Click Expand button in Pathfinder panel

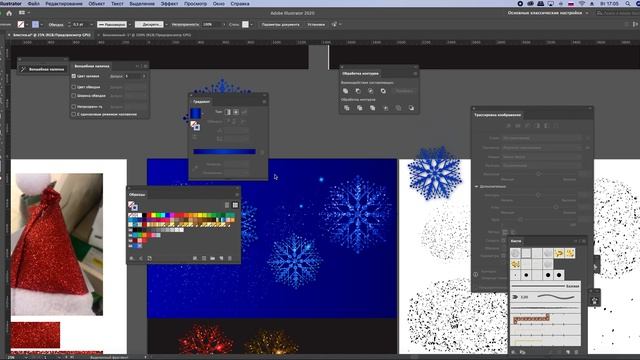click(x=404, y=91)
